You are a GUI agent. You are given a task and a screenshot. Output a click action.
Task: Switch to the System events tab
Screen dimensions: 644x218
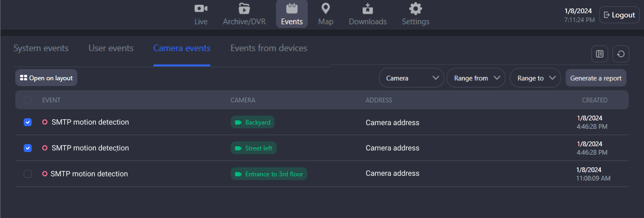pos(41,49)
